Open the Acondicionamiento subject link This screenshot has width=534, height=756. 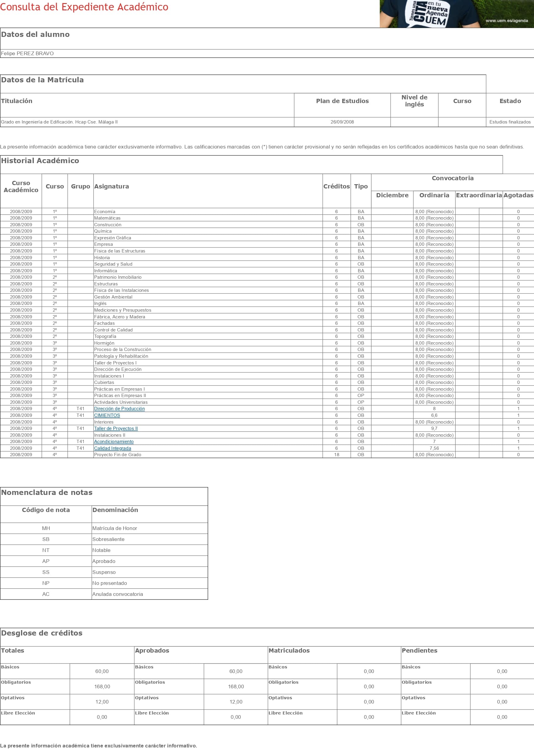point(114,442)
